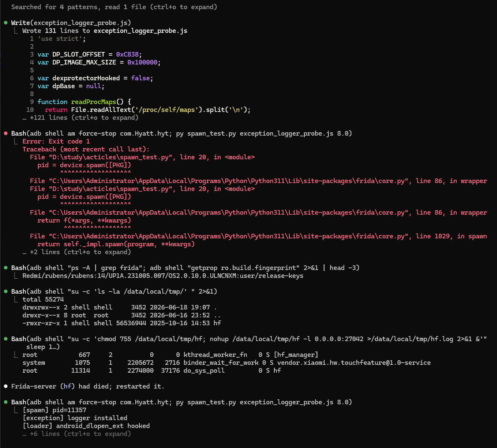Click the 'var dpBase = null' line
The width and height of the screenshot is (497, 448).
[x=71, y=86]
